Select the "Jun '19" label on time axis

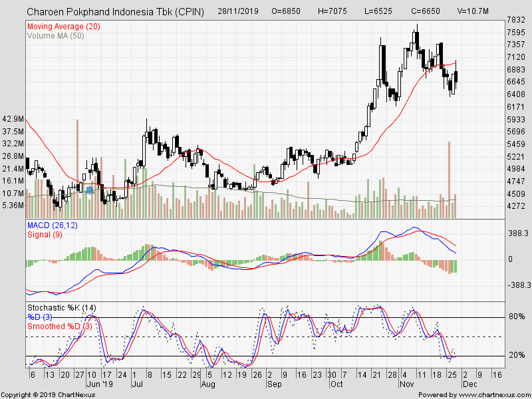click(x=100, y=384)
